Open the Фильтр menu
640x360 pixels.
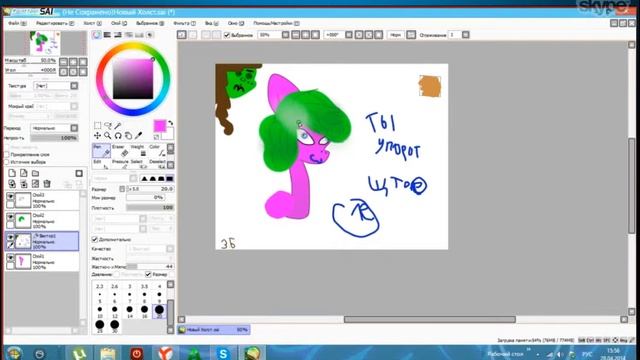[x=184, y=23]
